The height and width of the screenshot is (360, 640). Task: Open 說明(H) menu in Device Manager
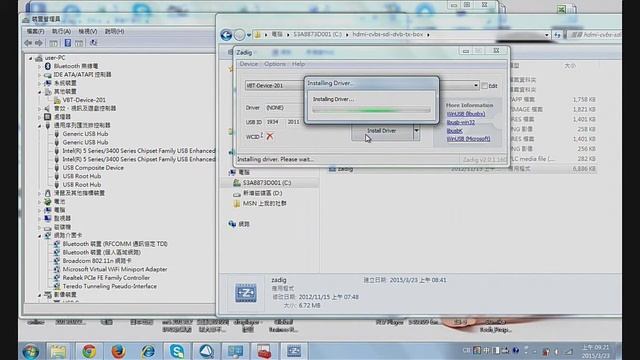114,31
